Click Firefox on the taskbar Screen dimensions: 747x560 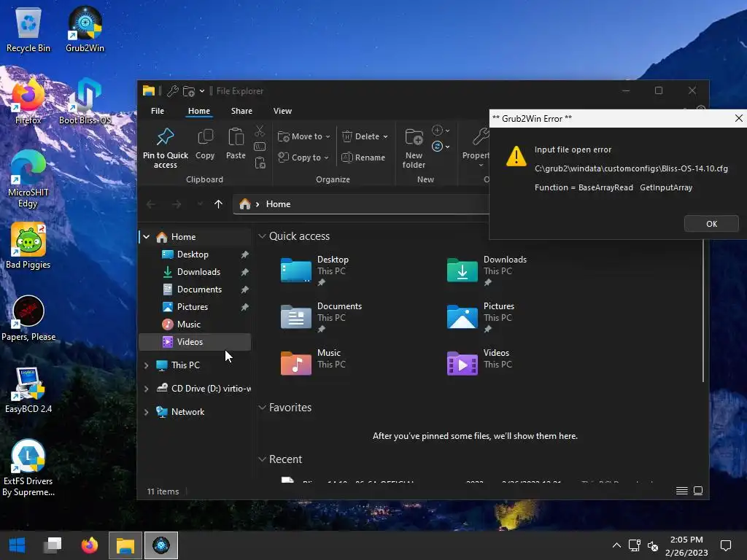[90, 545]
